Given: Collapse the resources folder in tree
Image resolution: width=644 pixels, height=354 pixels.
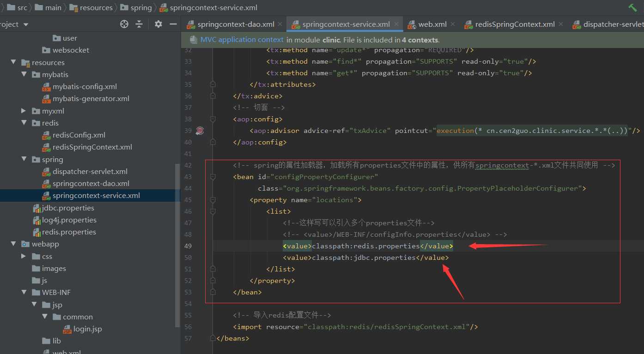Looking at the screenshot, I should 13,62.
